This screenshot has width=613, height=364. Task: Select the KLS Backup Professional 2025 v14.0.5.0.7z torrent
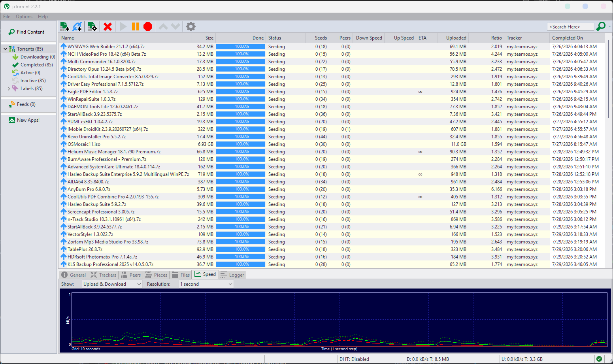pos(332,264)
